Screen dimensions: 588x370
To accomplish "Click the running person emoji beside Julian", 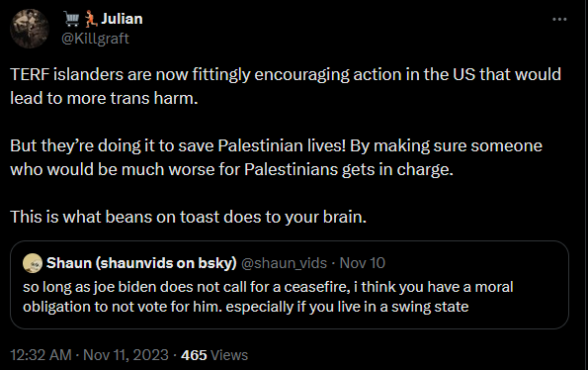I will [x=90, y=19].
